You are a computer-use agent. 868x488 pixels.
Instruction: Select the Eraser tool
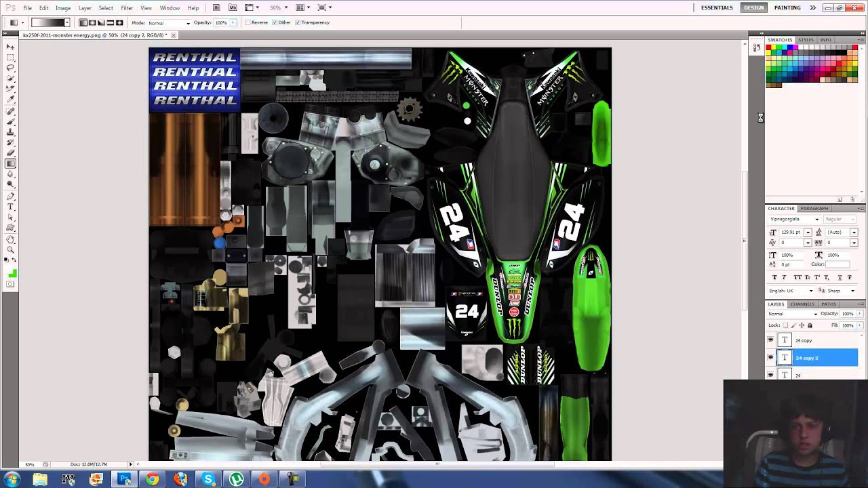11,152
